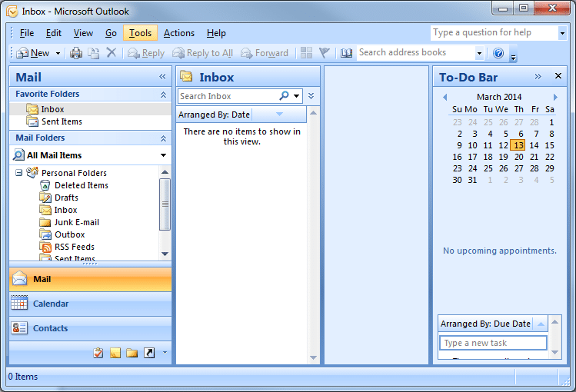Switch to the Mail navigation button
The width and height of the screenshot is (576, 392).
pyautogui.click(x=90, y=279)
